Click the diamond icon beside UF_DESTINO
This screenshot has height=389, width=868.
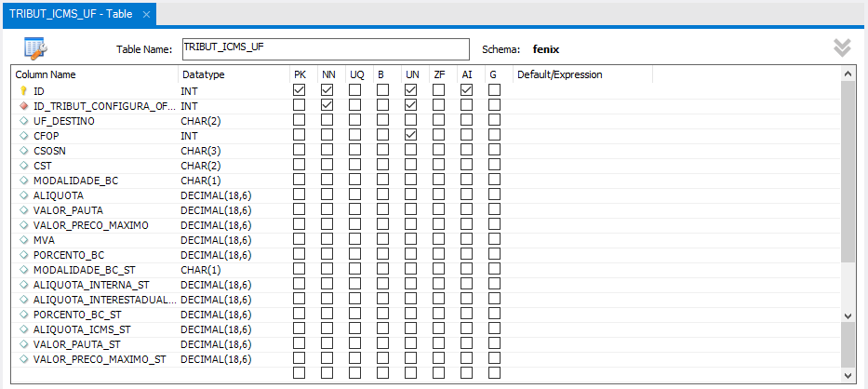click(x=23, y=120)
